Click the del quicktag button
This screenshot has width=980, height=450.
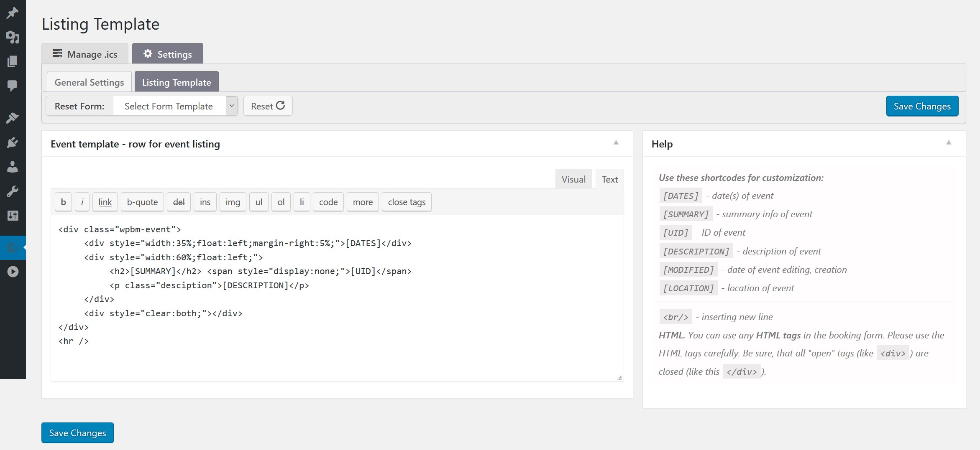pos(179,202)
